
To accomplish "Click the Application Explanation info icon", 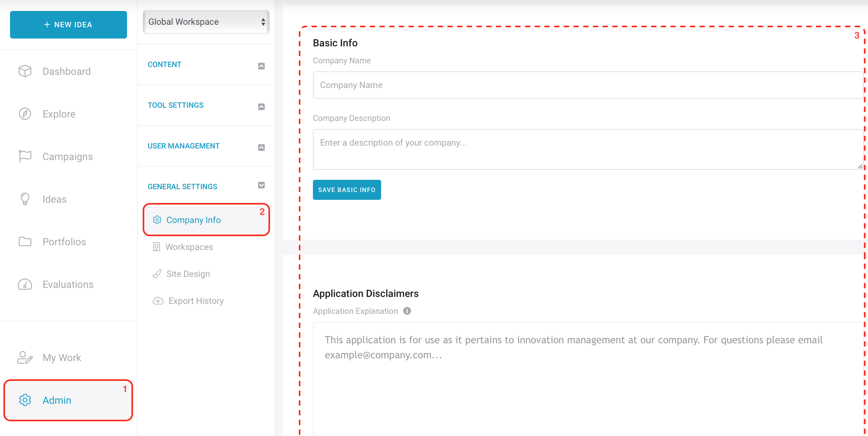I will 407,311.
